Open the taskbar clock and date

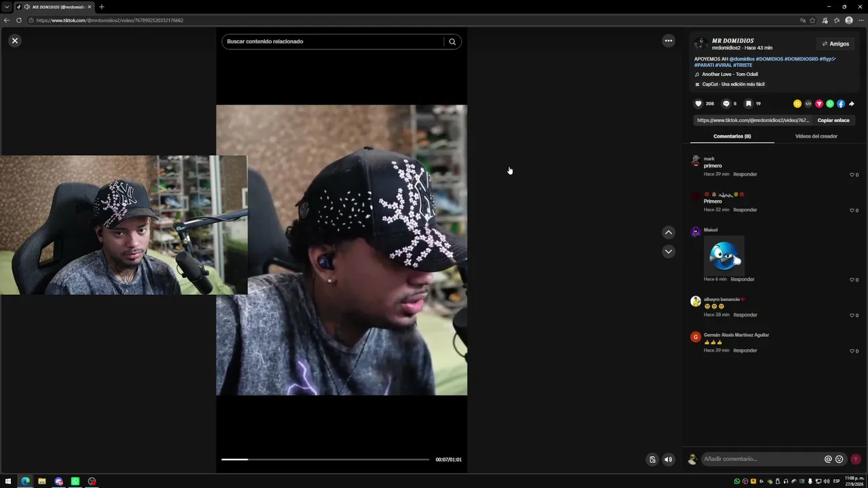coord(854,481)
